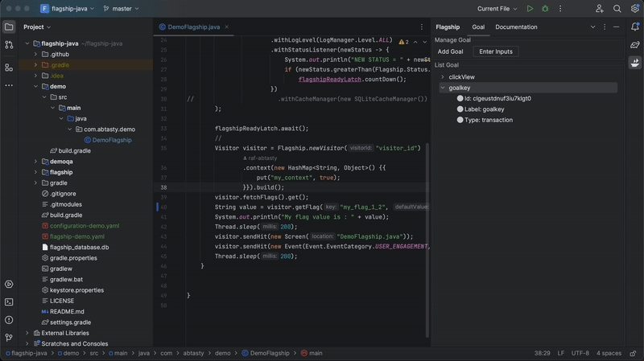The width and height of the screenshot is (644, 361).
Task: Switch to the Documentation tab
Action: [x=516, y=27]
